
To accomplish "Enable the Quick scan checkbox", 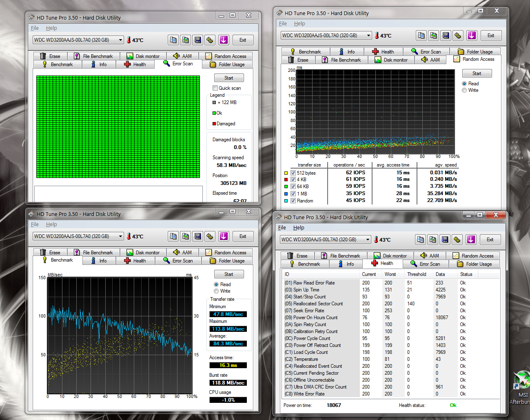I will (215, 88).
